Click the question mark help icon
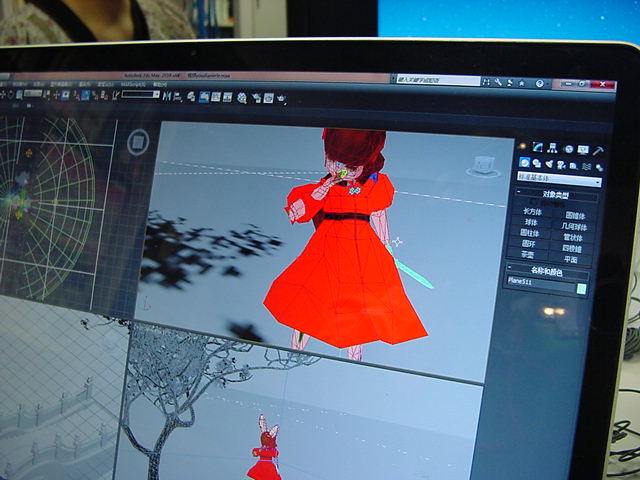Viewport: 640px width, 480px height. (x=540, y=83)
